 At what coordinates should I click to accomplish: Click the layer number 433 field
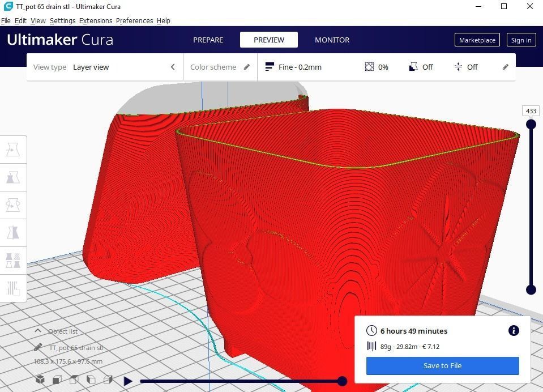click(531, 111)
